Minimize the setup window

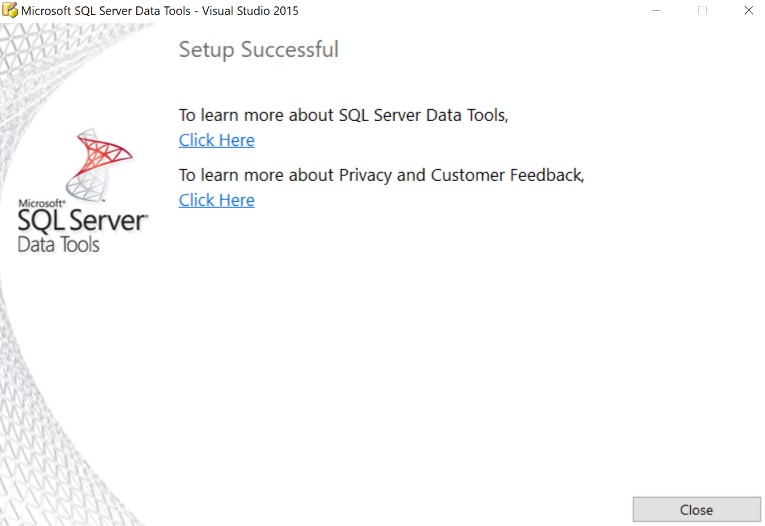655,10
